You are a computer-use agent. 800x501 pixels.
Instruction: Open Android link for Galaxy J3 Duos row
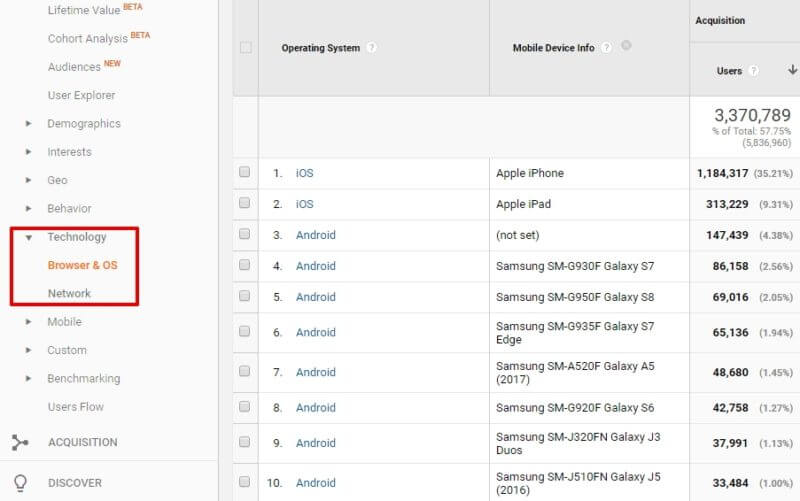click(x=316, y=443)
